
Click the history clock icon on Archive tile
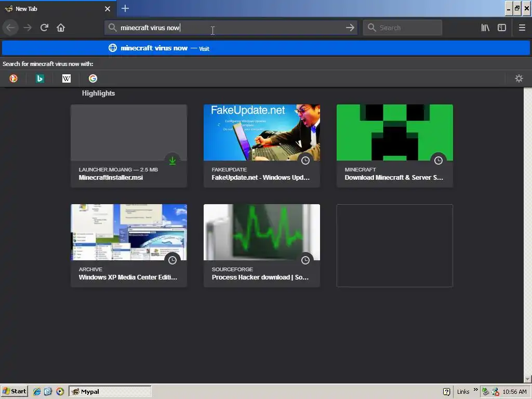coord(172,260)
